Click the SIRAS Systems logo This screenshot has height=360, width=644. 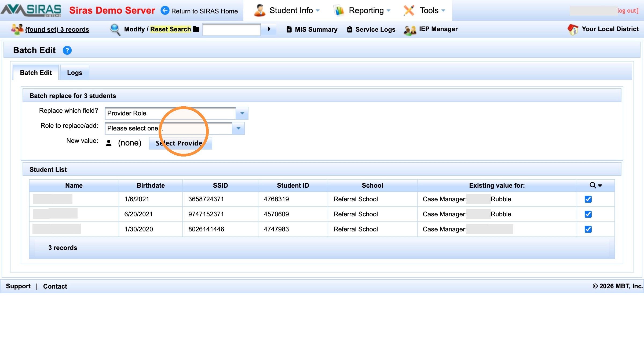tap(31, 10)
